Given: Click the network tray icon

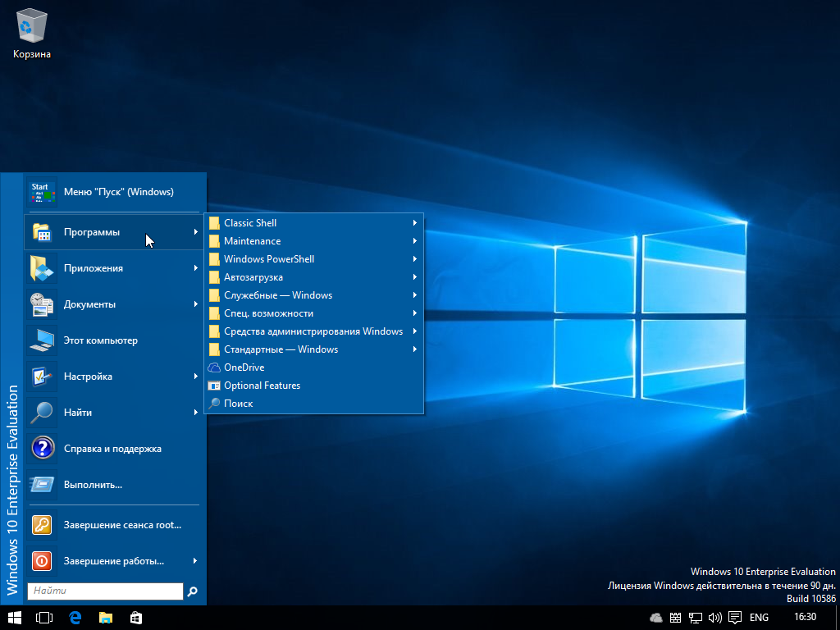Looking at the screenshot, I should [696, 618].
